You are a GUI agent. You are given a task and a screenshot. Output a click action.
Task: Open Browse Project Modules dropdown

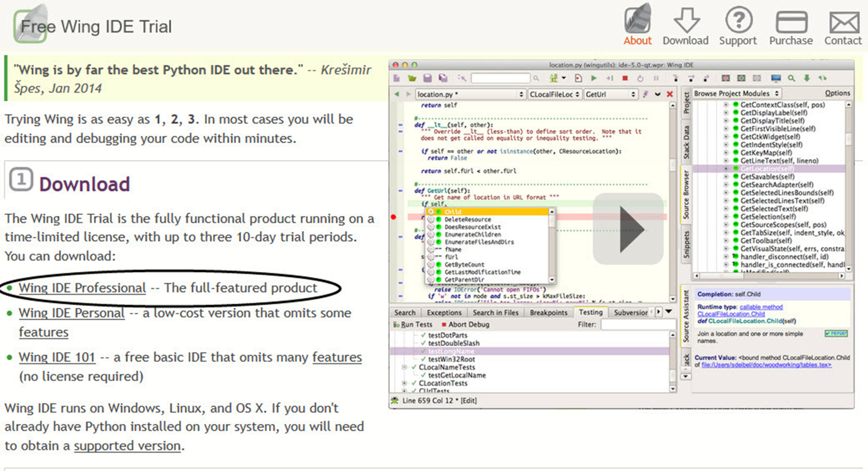(x=737, y=93)
